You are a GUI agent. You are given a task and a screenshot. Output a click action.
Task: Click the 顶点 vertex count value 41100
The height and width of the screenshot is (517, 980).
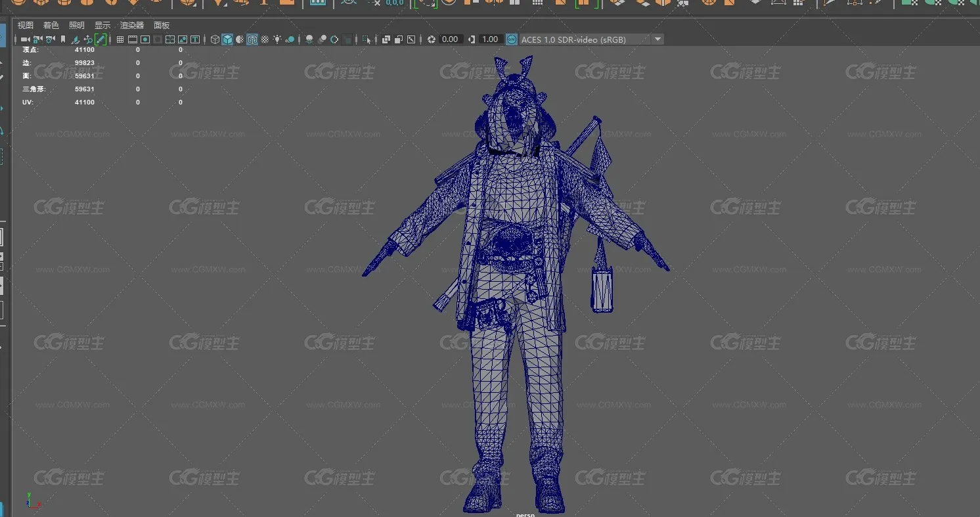85,49
